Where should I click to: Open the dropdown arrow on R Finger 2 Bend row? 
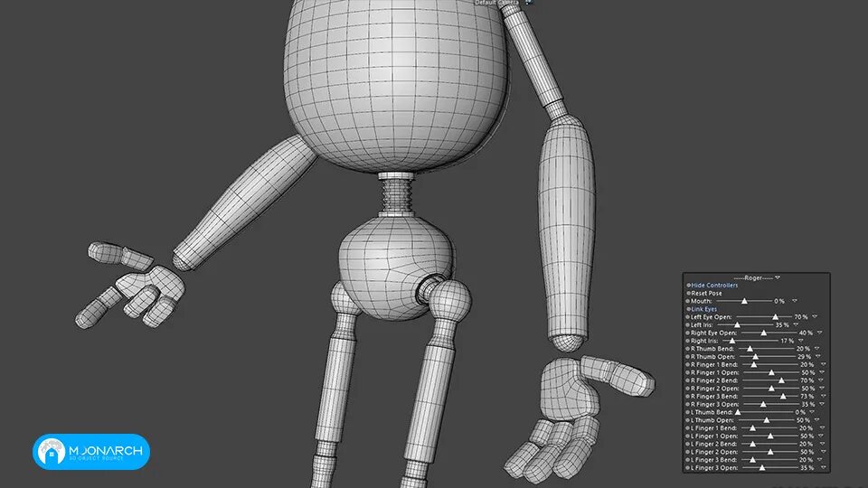pos(820,380)
